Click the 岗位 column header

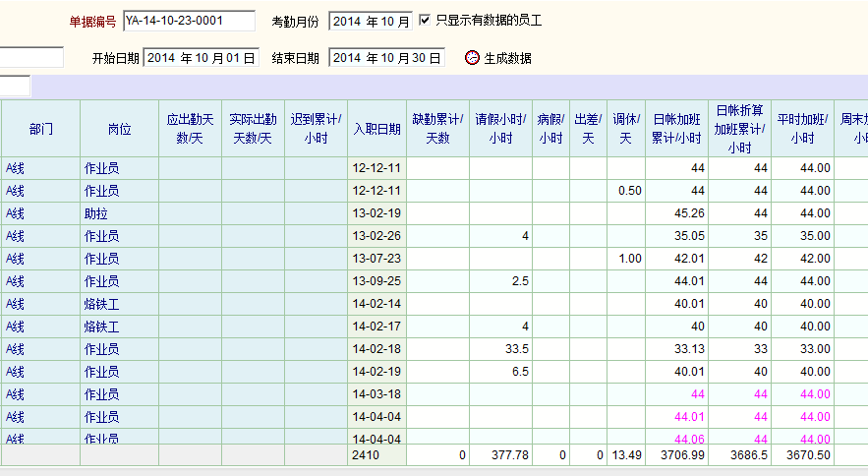pos(119,129)
